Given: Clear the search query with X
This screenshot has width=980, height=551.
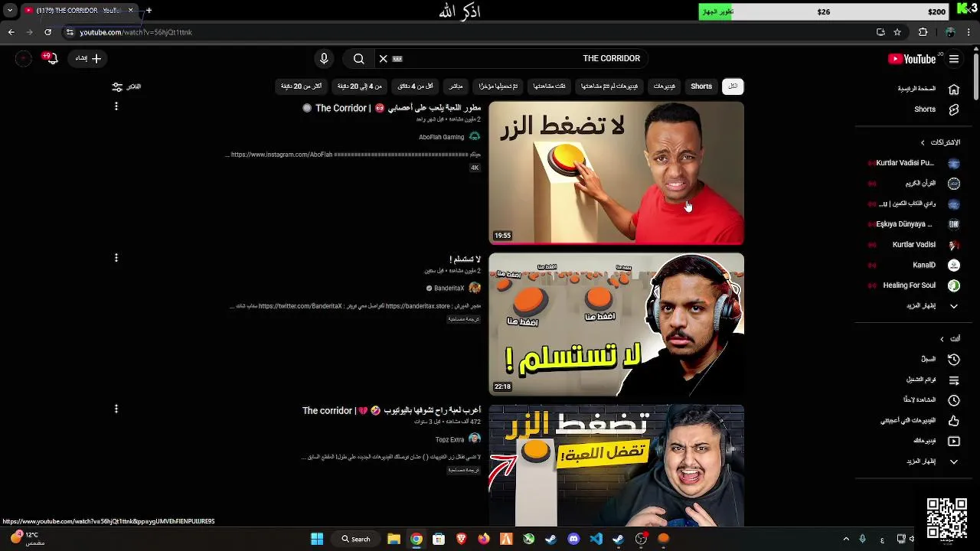Looking at the screenshot, I should 384,58.
